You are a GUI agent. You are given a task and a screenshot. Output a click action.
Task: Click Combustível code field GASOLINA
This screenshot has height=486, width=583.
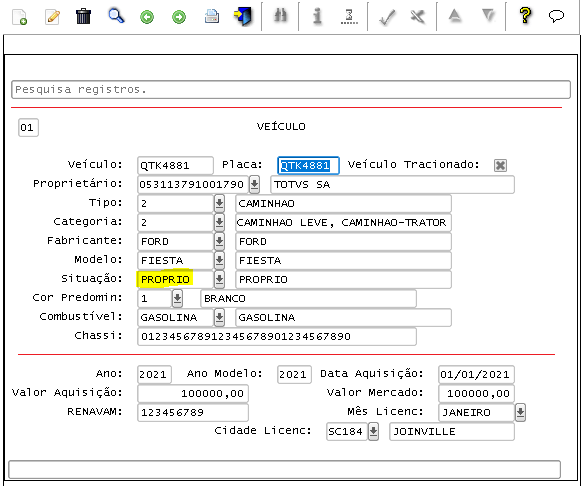[x=175, y=317]
